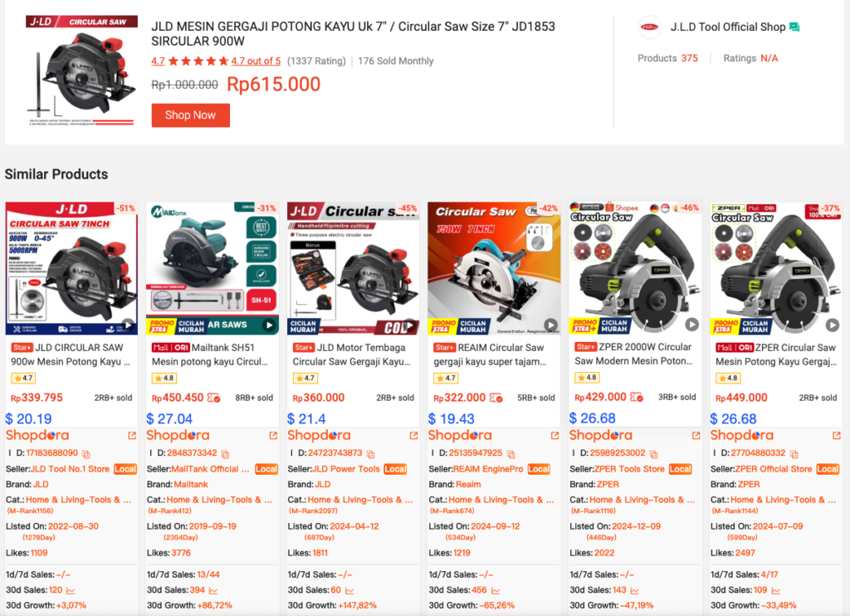Open products count 375 link

[x=690, y=58]
